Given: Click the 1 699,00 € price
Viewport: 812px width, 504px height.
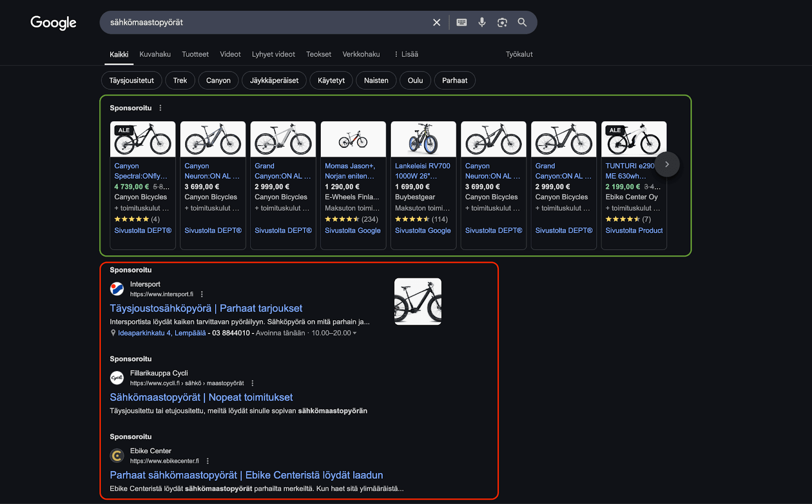Looking at the screenshot, I should click(412, 187).
